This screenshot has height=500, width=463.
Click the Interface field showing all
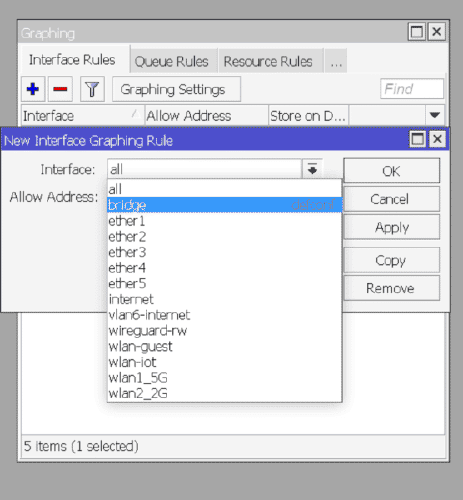(204, 169)
